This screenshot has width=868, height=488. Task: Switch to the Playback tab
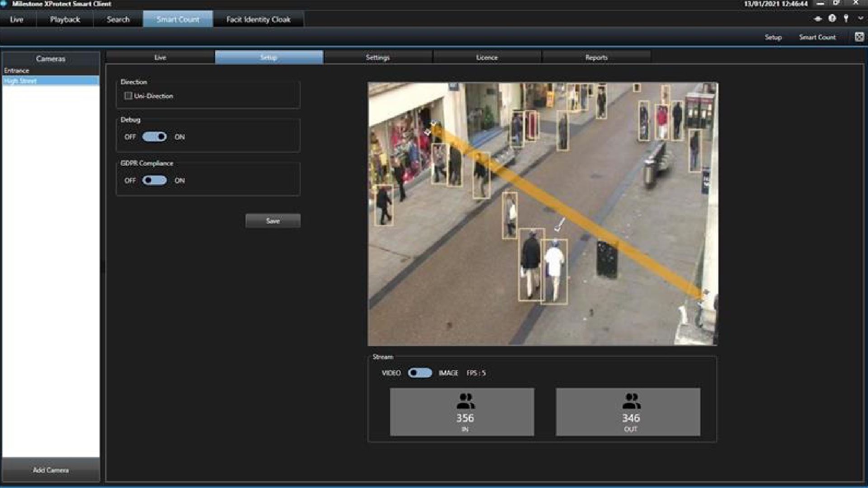[x=65, y=19]
